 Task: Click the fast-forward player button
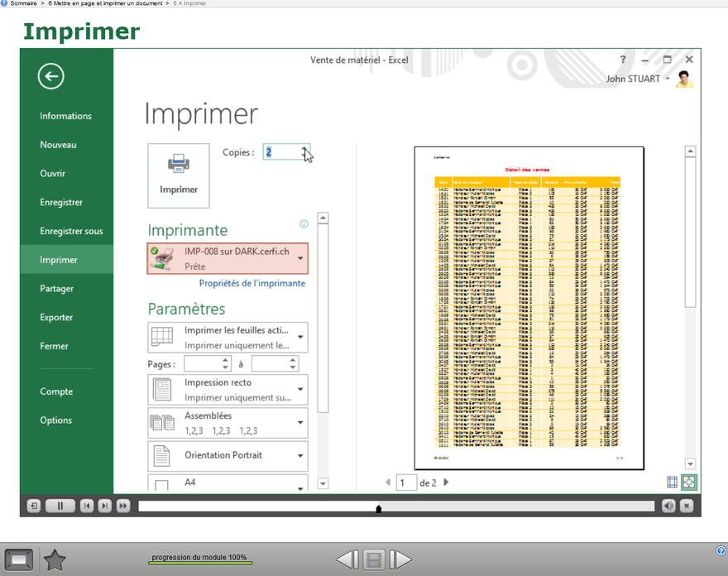pyautogui.click(x=122, y=506)
